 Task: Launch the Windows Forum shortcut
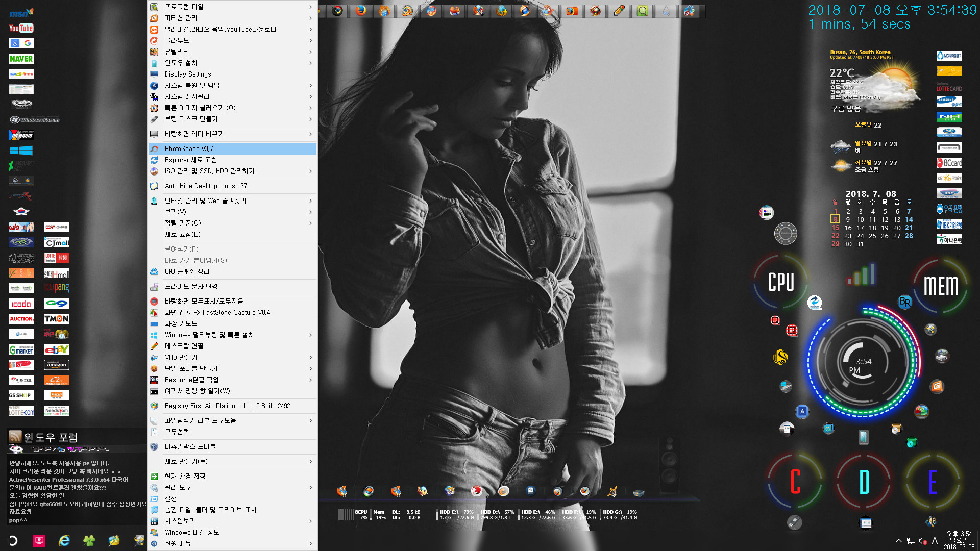34,120
